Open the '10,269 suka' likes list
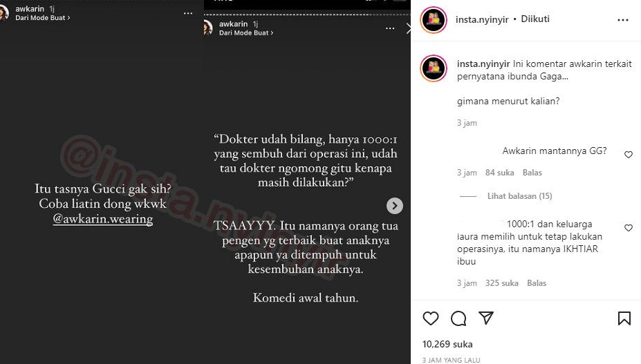This screenshot has height=364, width=641. coord(447,344)
